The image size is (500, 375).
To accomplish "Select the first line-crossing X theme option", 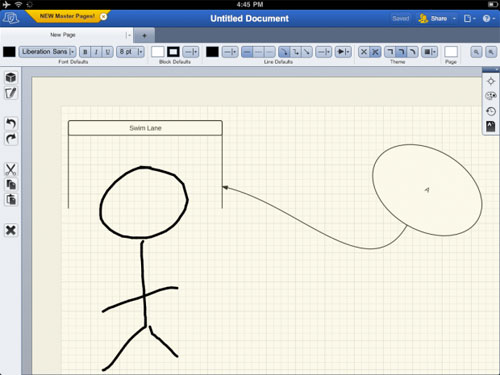I will (x=364, y=52).
